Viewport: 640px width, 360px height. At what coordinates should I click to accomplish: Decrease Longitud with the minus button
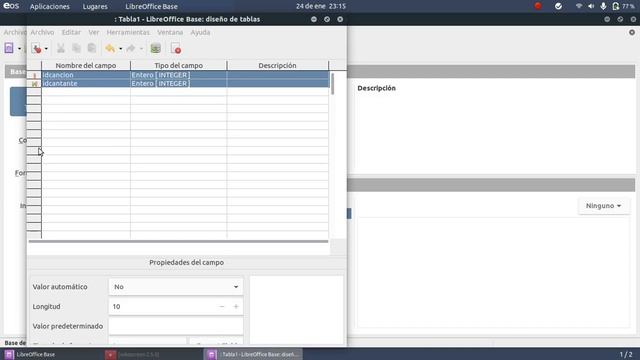[x=222, y=307]
